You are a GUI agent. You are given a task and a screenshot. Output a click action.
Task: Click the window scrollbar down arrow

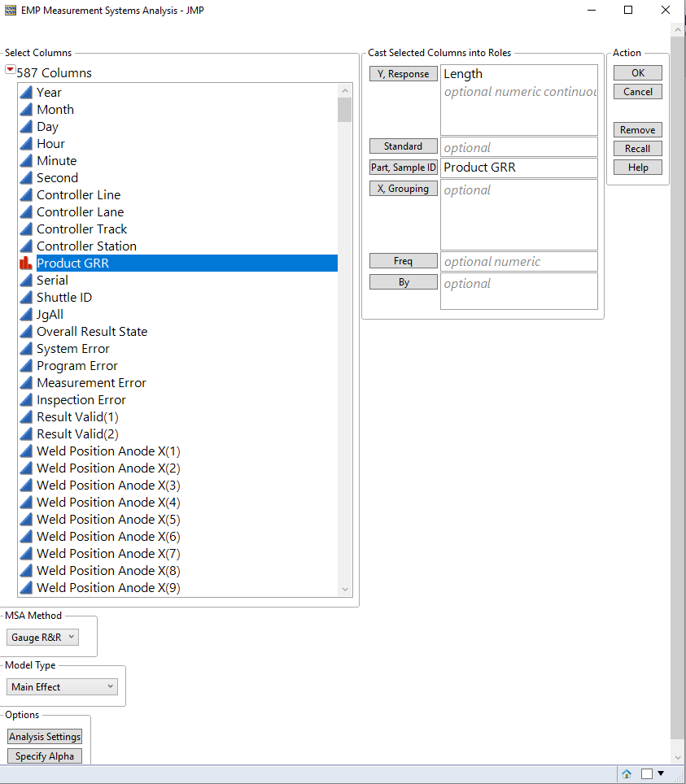pos(678,757)
